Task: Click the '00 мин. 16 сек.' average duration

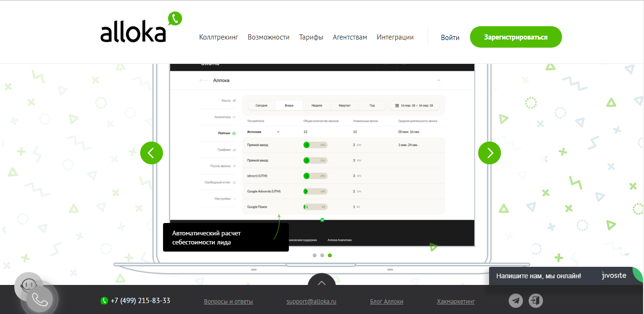Action: 409,132
